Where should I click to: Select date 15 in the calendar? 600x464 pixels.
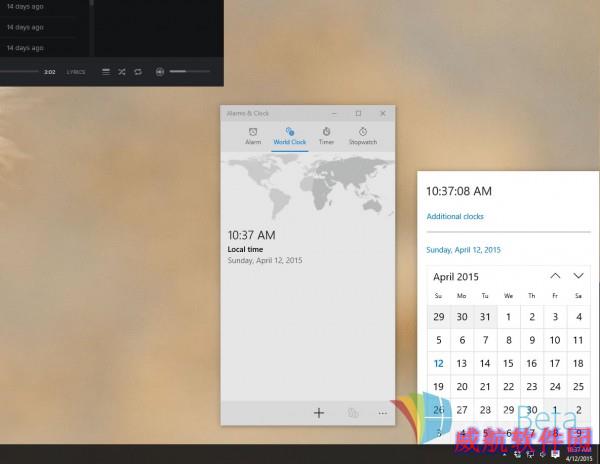coord(509,363)
